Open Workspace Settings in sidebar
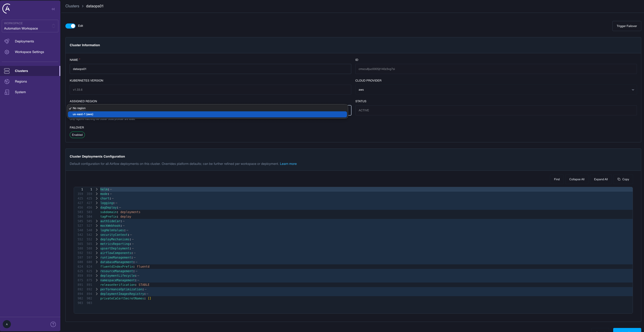 coord(30,52)
